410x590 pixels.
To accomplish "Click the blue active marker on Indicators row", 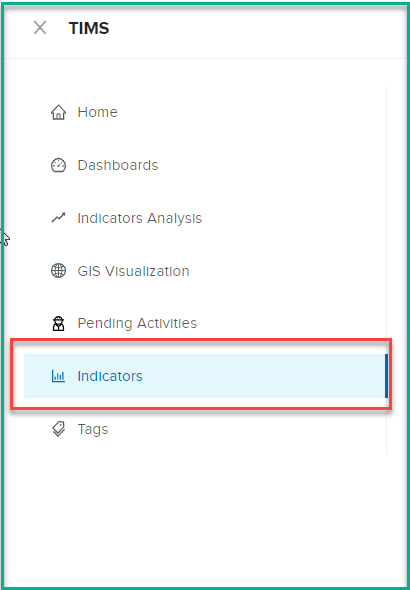I will (x=386, y=376).
